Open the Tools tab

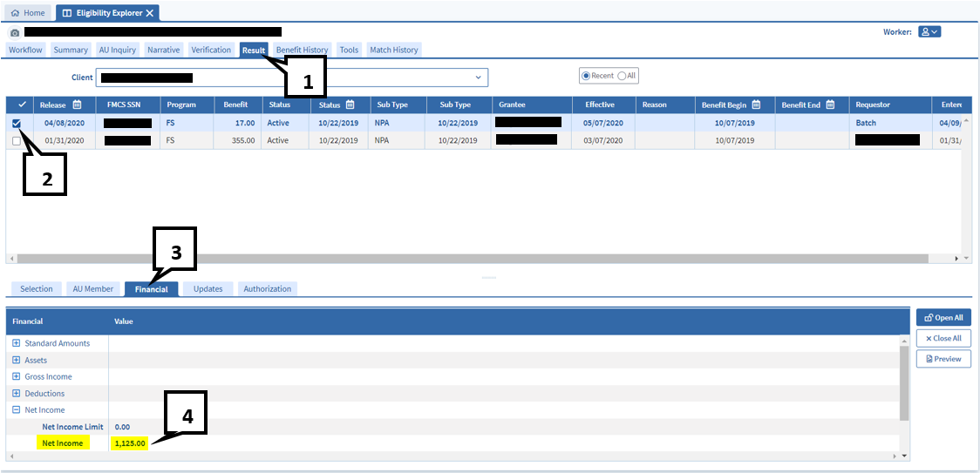[x=350, y=50]
